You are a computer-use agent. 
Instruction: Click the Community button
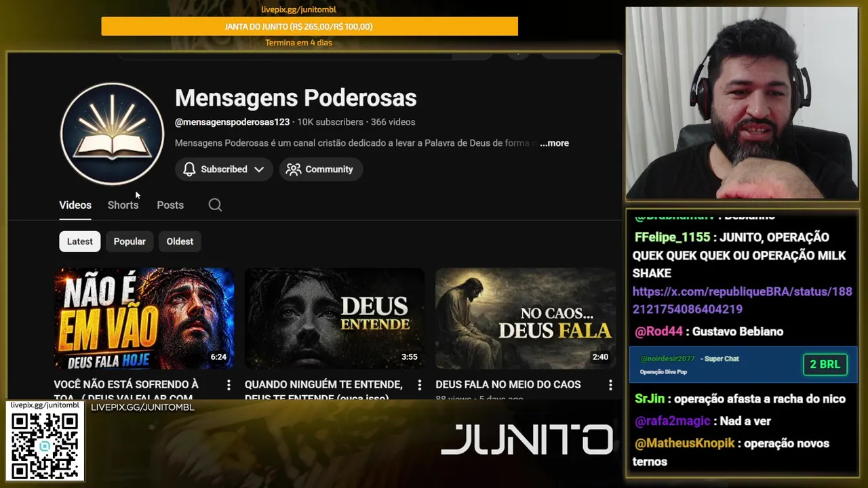321,169
